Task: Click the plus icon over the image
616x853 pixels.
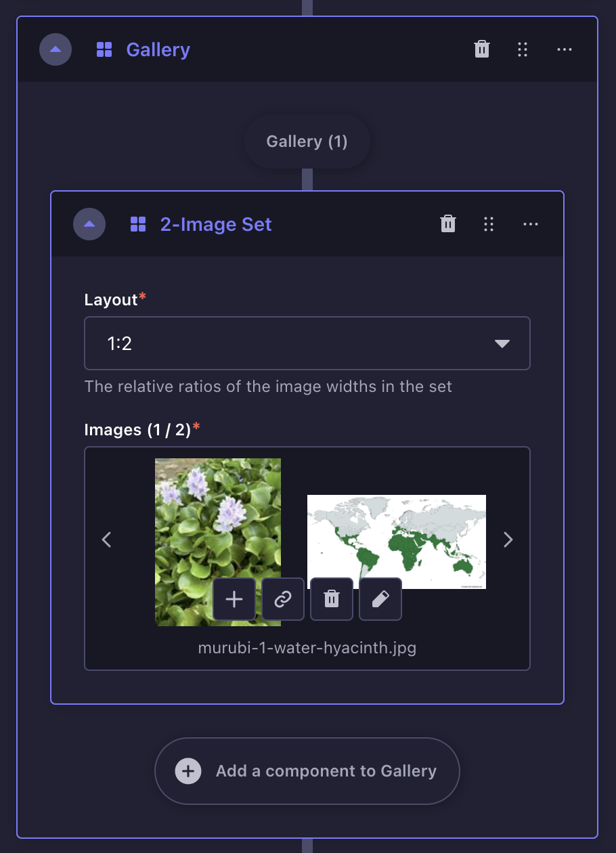Action: [x=234, y=599]
